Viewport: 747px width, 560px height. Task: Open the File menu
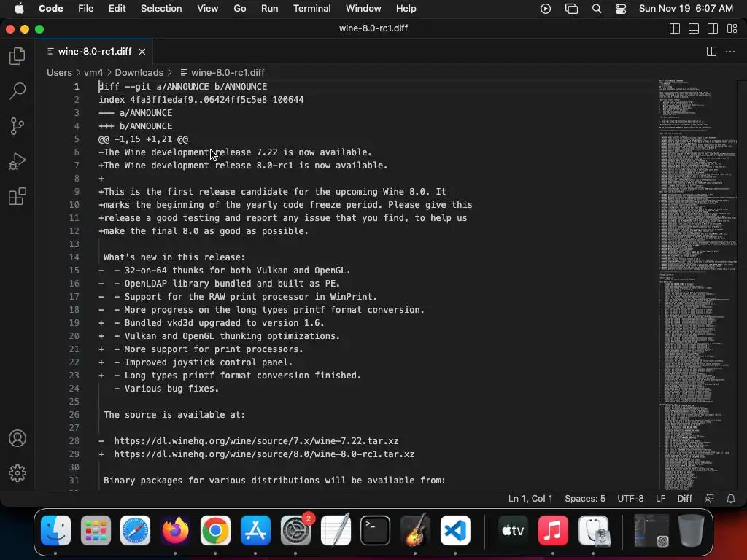86,9
